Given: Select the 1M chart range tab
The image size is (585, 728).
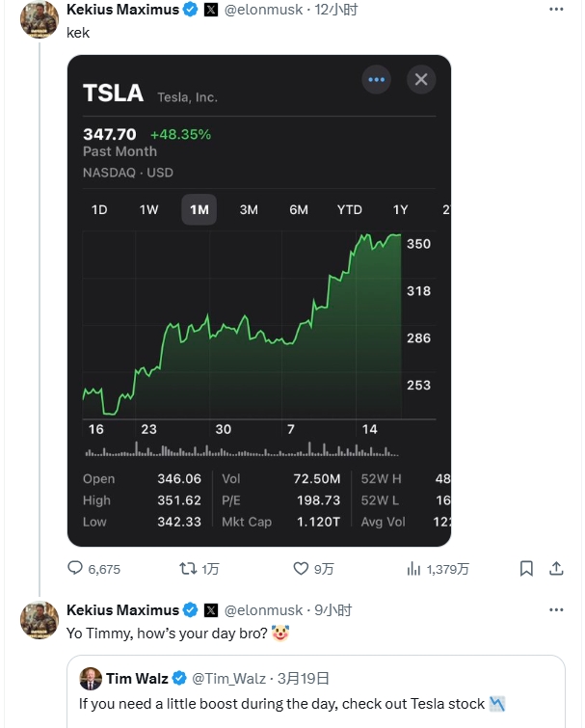Looking at the screenshot, I should coord(199,209).
